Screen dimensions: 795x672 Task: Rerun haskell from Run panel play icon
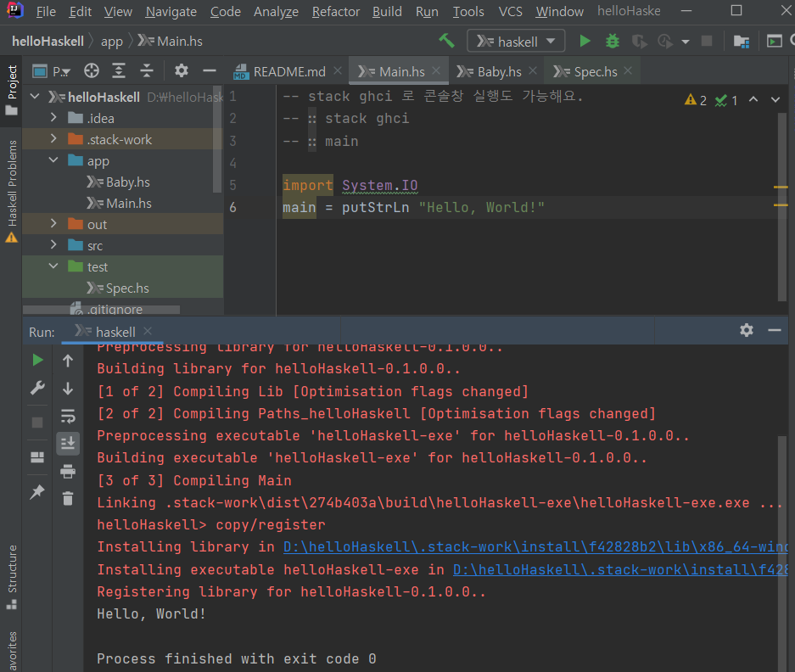click(37, 360)
